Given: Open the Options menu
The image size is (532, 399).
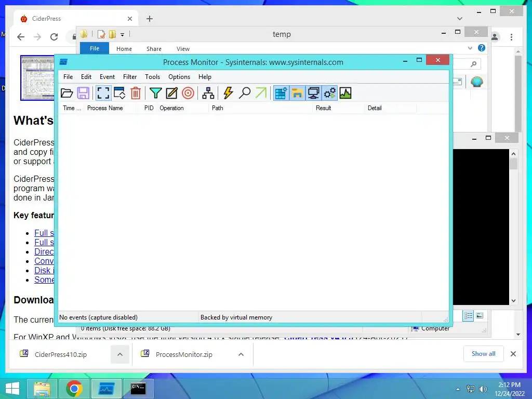Looking at the screenshot, I should pos(179,77).
